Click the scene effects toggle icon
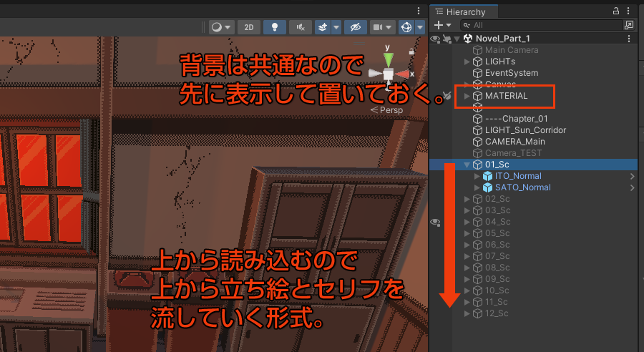The image size is (644, 352). point(322,27)
